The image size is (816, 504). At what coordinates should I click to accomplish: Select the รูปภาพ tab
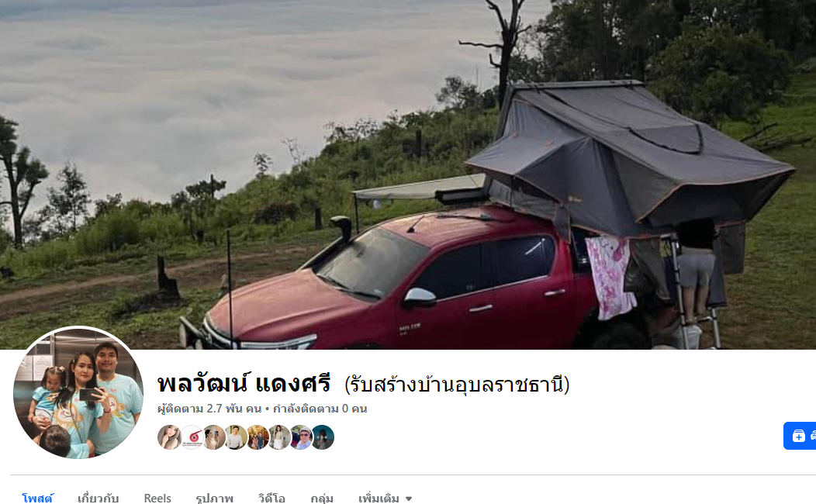tap(214, 499)
